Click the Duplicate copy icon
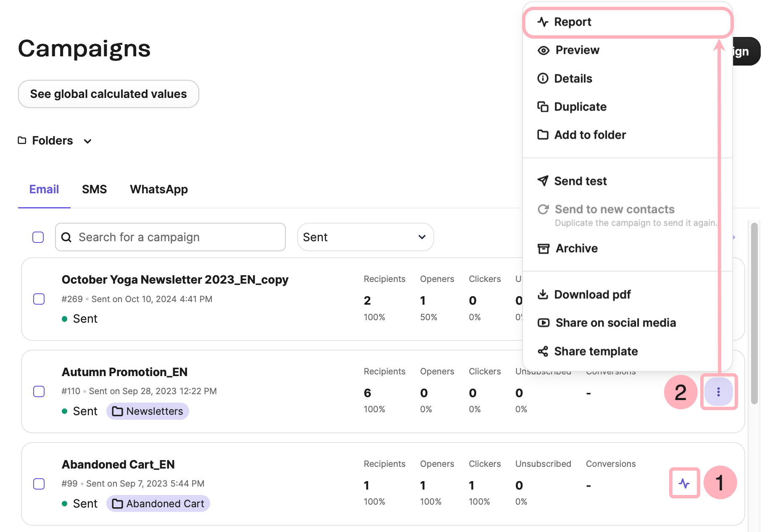 pos(543,107)
